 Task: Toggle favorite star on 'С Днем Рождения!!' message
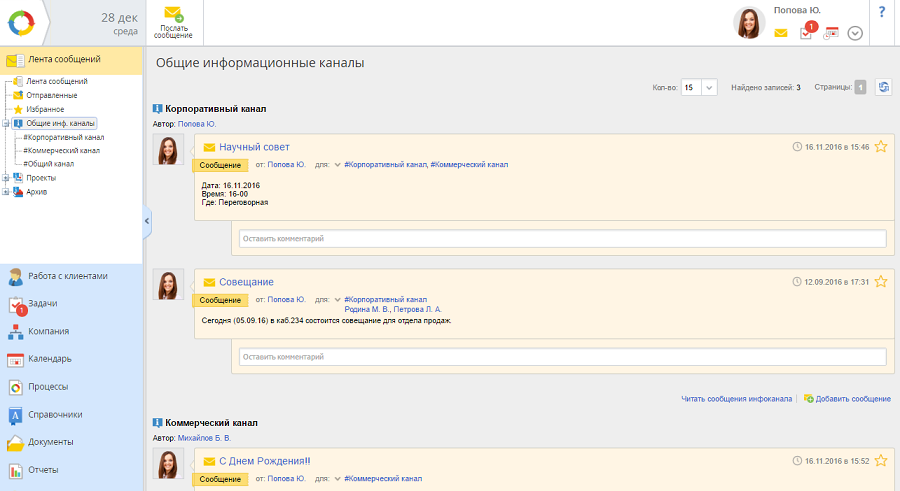pyautogui.click(x=881, y=461)
